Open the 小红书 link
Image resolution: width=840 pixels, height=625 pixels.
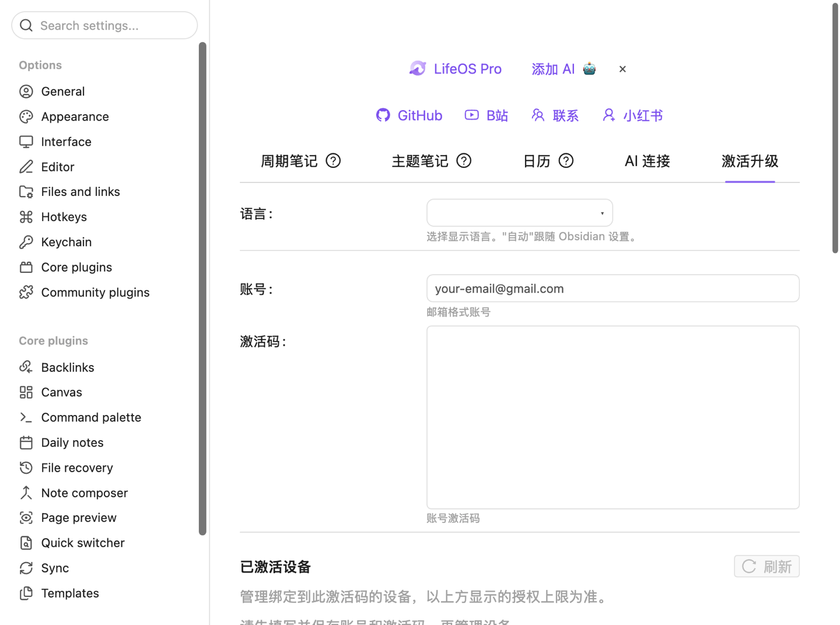[633, 115]
